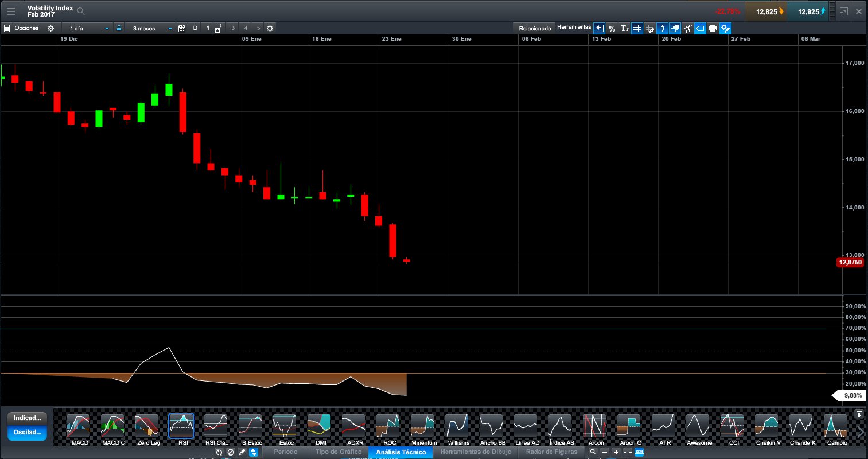Detach the chart window with popout icon
The image size is (868, 459).
coord(843,11)
